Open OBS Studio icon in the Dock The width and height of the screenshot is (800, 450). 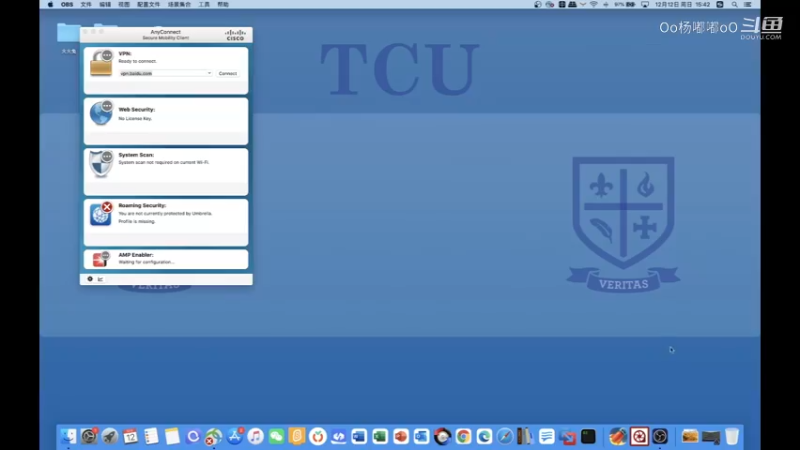point(660,436)
